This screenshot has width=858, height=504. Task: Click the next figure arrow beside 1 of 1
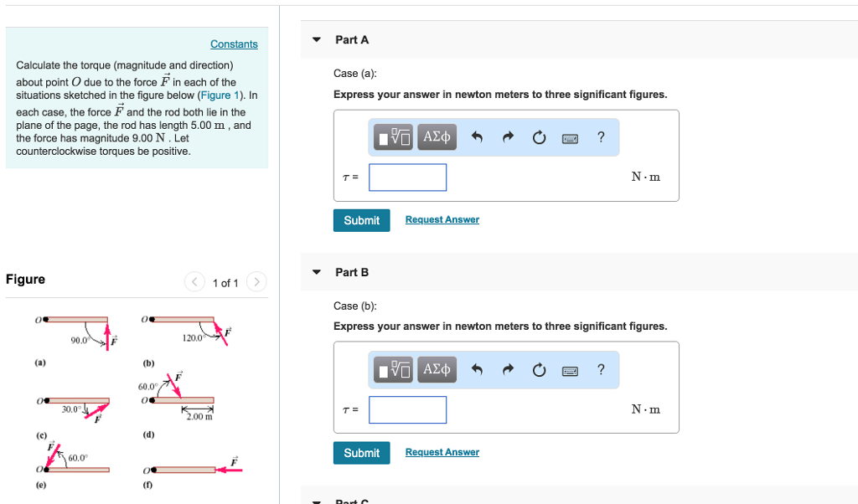(x=256, y=282)
